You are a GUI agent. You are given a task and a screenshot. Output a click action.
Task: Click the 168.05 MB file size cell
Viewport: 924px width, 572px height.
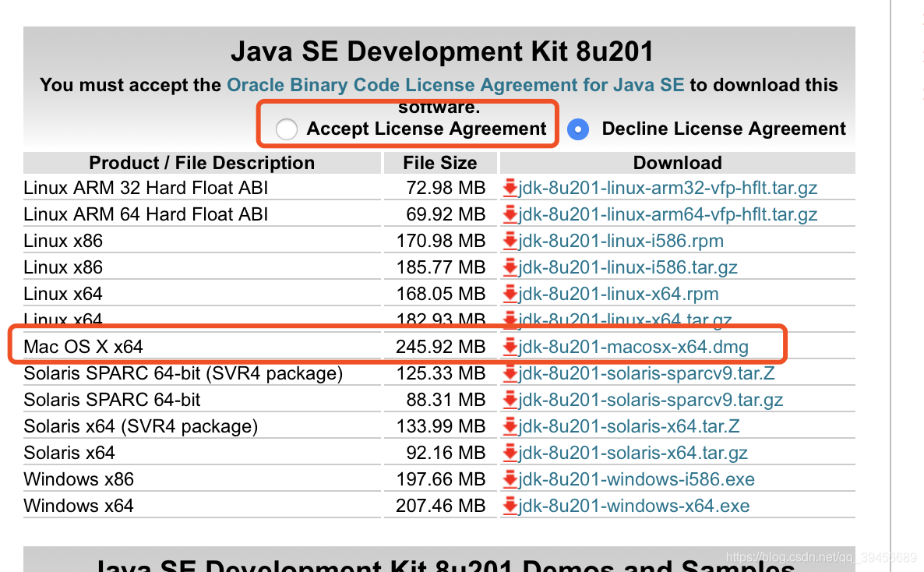(x=440, y=295)
